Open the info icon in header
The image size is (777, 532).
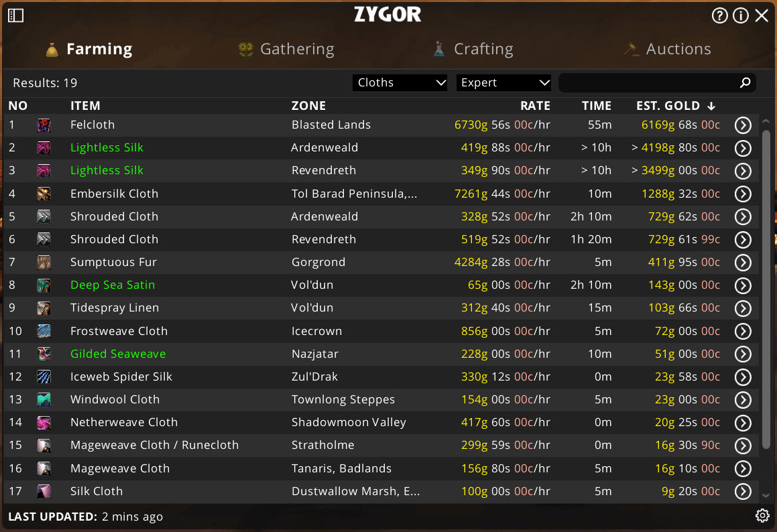tap(741, 15)
